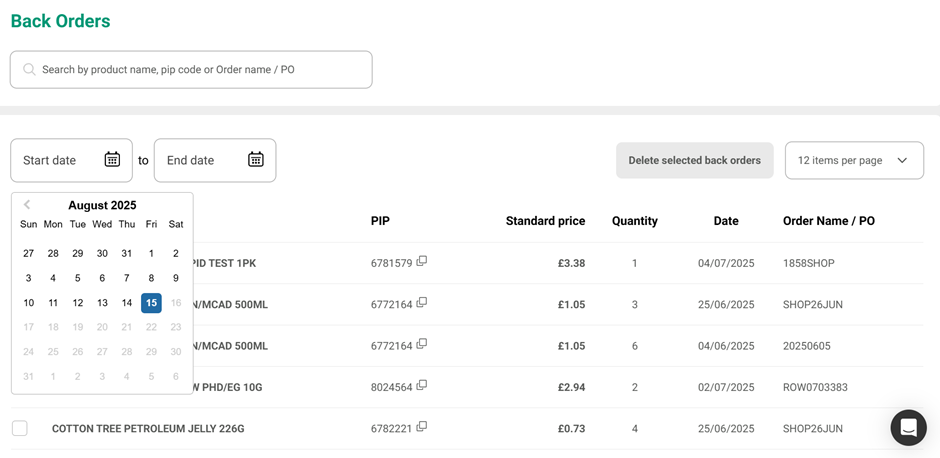Viewport: 940px width, 458px height.
Task: Tick the Cotton Tree Petroleum Jelly checkbox
Action: (x=20, y=428)
